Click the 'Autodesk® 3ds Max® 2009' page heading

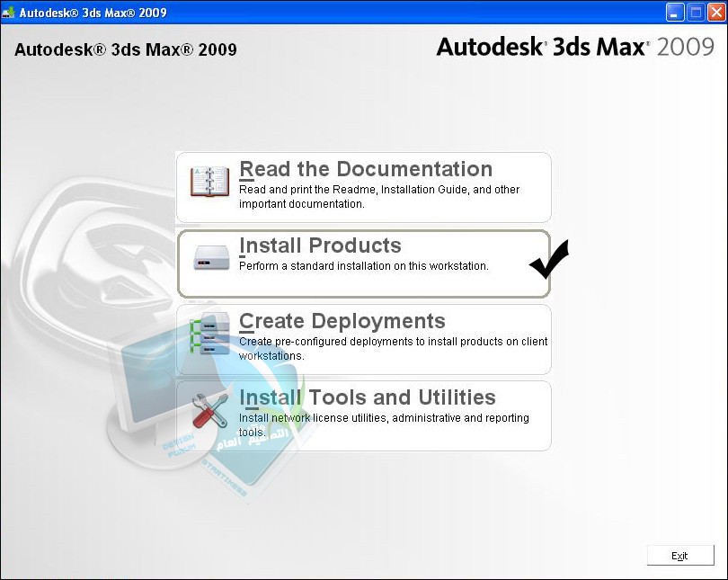[125, 49]
